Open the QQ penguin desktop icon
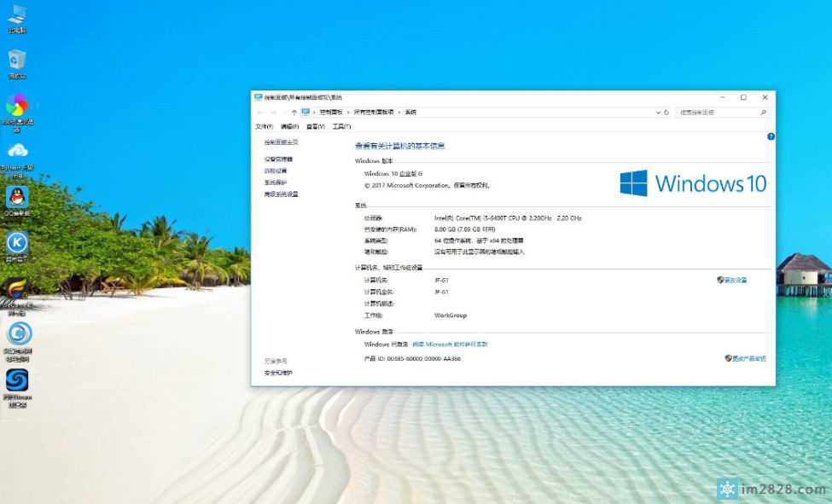This screenshot has width=832, height=504. click(17, 198)
